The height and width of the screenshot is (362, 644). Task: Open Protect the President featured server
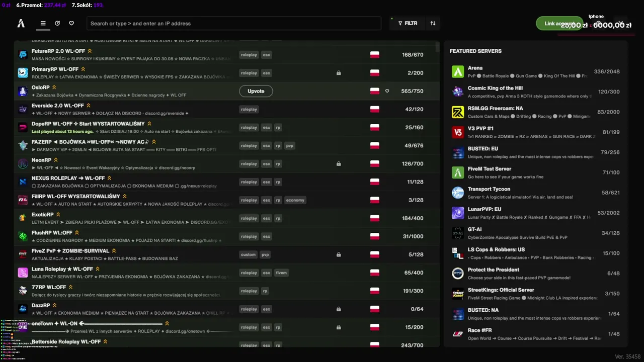[x=536, y=274]
